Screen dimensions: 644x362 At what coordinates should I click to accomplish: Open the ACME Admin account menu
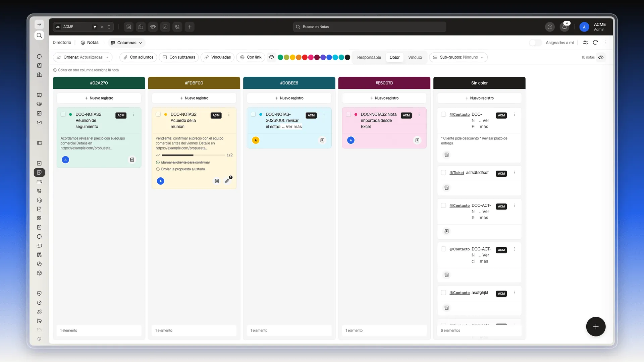point(593,27)
